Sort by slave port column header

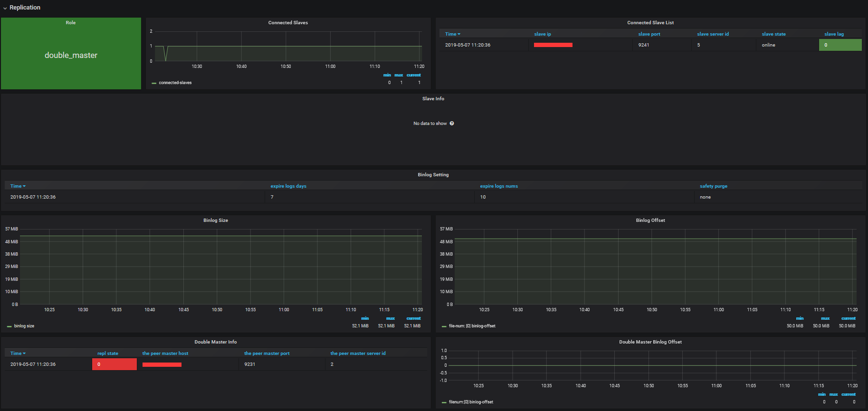[x=649, y=34]
